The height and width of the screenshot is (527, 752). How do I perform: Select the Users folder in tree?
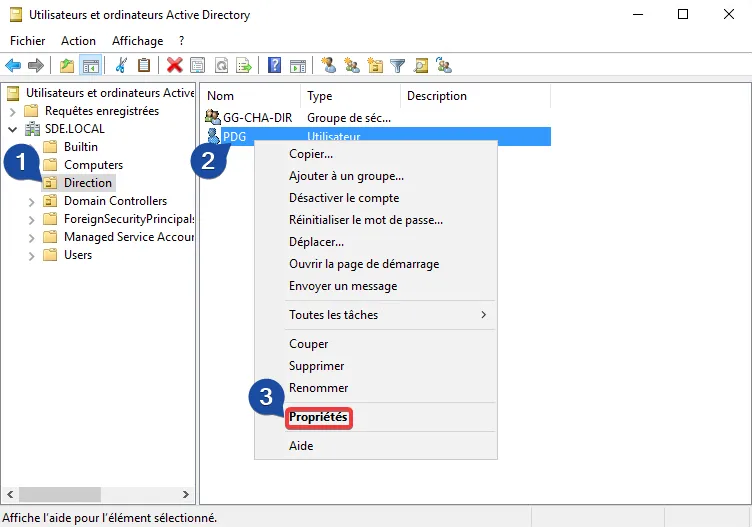pyautogui.click(x=77, y=255)
